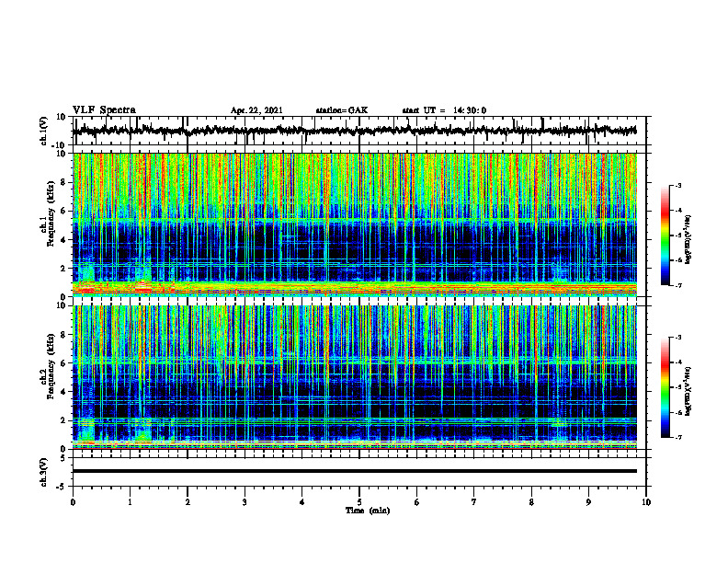Click the "-7" label below ch.2 color bar
728x563 pixels.
coord(678,437)
